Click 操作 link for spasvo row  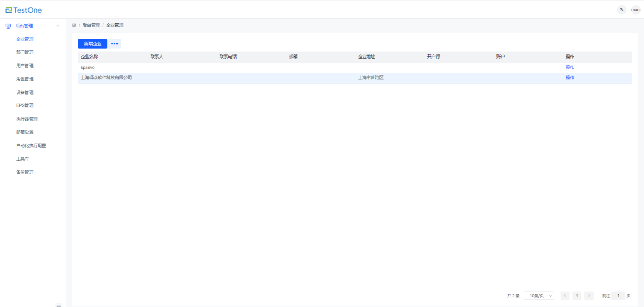coord(570,67)
